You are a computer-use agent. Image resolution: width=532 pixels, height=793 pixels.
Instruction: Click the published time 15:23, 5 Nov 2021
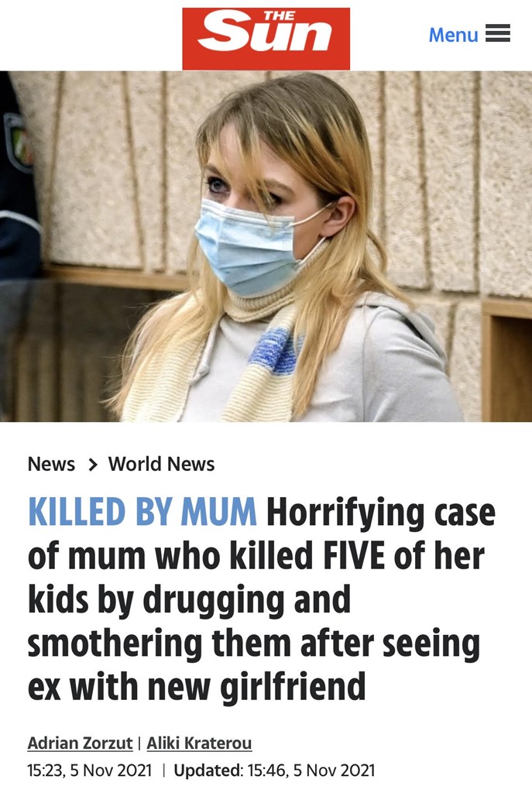click(90, 771)
